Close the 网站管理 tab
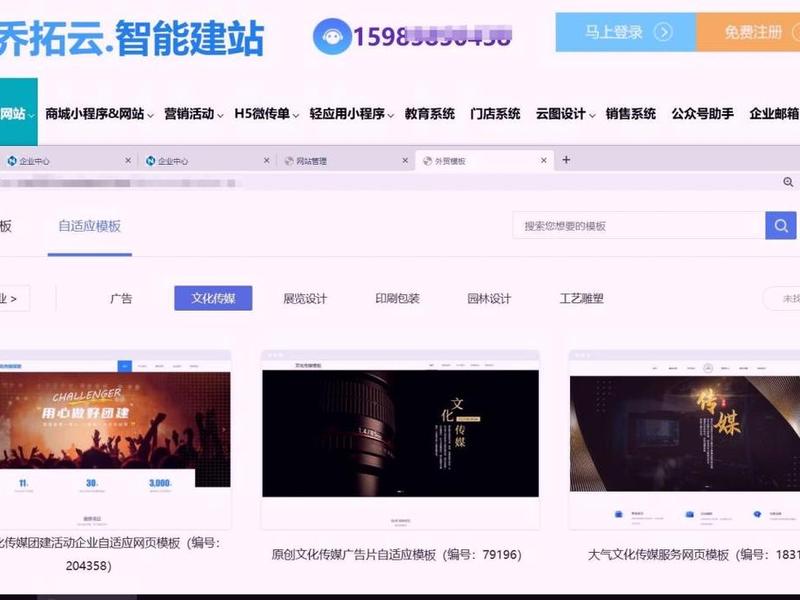Screen dimensions: 800x600 pos(405,161)
